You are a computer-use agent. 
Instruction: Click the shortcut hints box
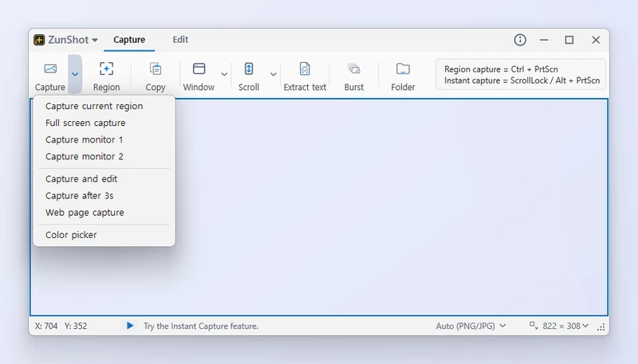[521, 74]
